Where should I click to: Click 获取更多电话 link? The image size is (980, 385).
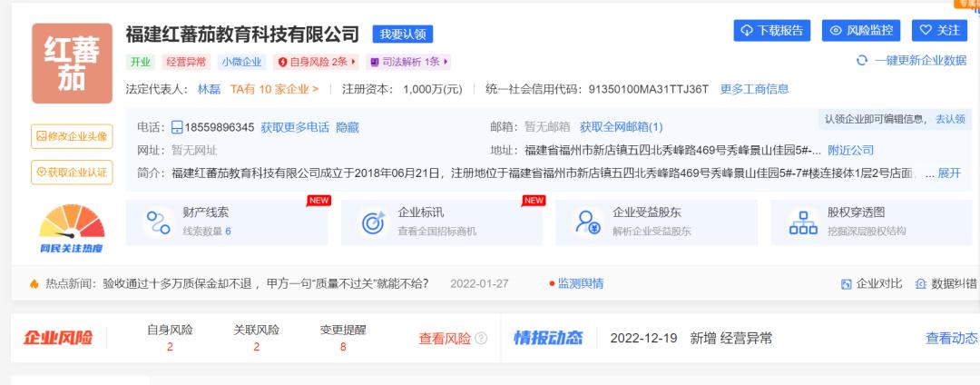[x=295, y=127]
